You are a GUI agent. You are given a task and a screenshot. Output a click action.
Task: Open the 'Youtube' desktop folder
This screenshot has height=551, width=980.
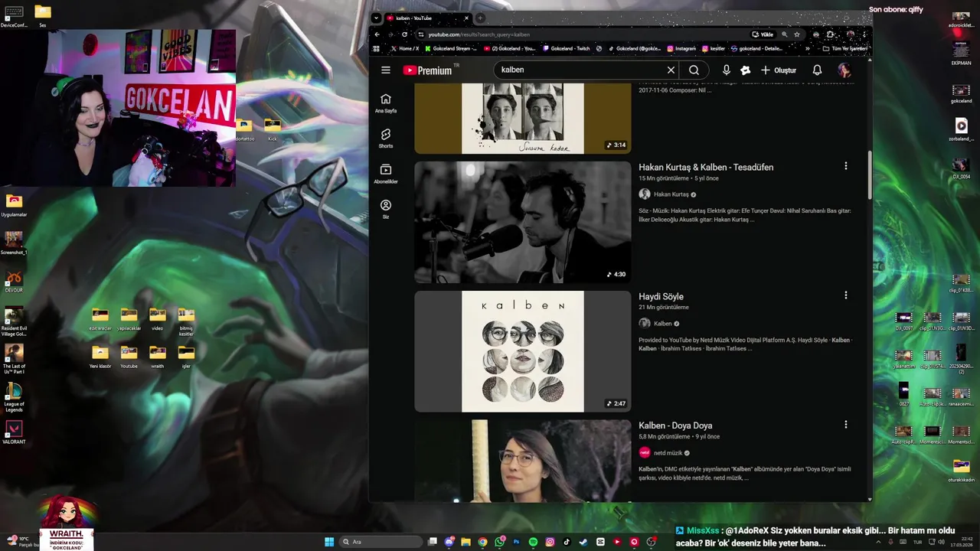(129, 355)
